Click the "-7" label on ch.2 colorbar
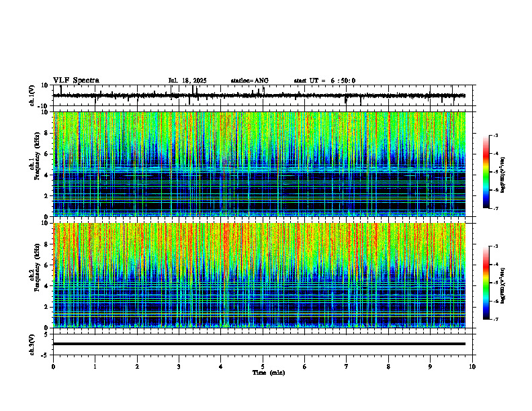 tap(496, 319)
